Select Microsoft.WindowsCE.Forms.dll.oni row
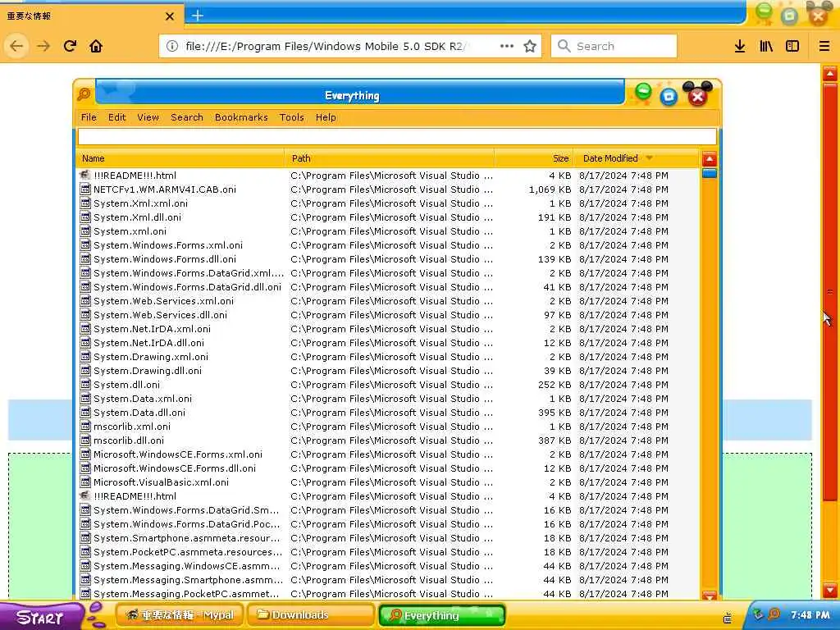 pyautogui.click(x=388, y=468)
